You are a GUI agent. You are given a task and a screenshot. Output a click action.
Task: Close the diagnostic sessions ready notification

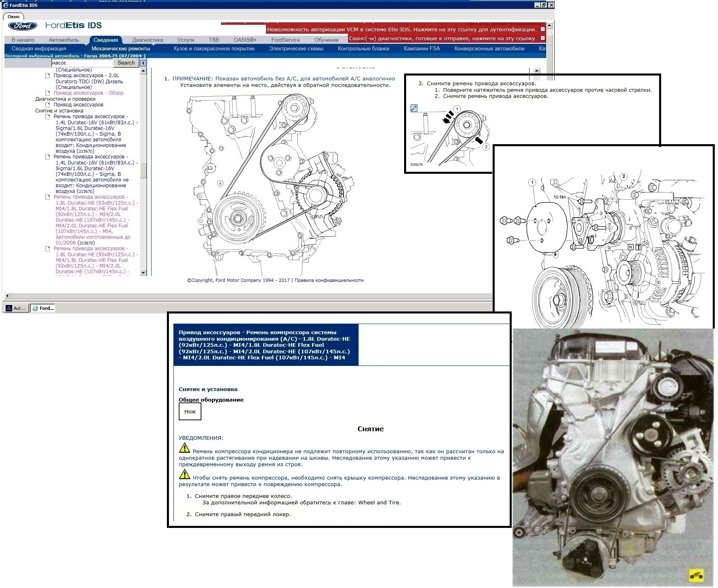(x=543, y=38)
